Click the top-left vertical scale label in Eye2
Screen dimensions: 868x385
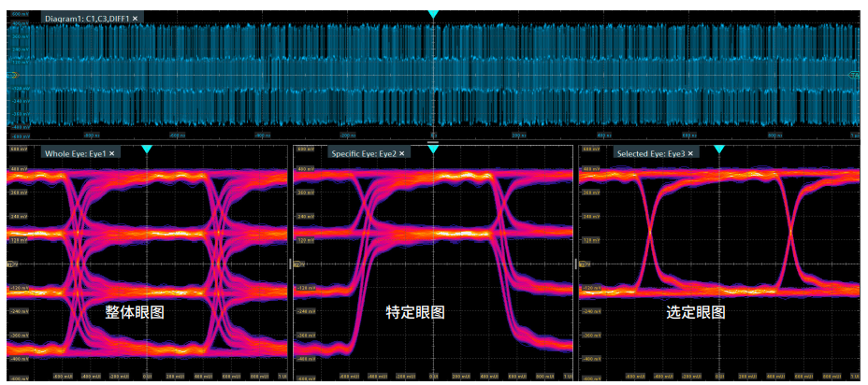(304, 150)
